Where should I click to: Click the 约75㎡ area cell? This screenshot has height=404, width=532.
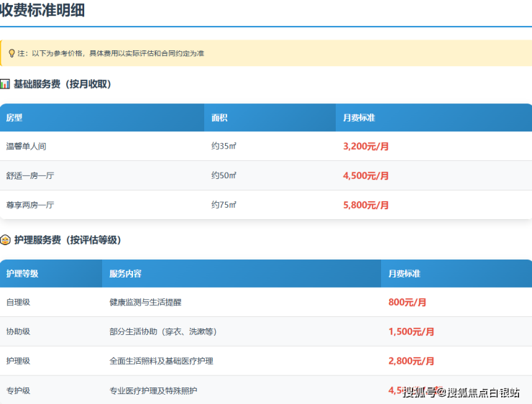tap(224, 205)
